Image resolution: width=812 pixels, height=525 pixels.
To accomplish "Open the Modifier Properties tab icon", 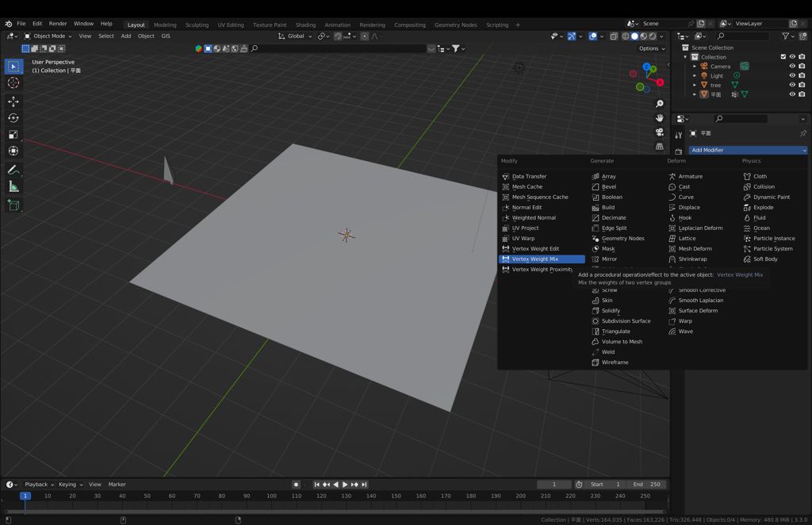I will [680, 136].
